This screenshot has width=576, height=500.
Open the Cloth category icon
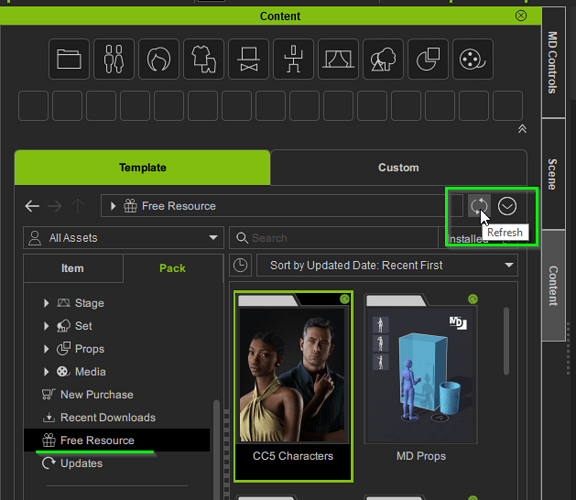pyautogui.click(x=204, y=59)
